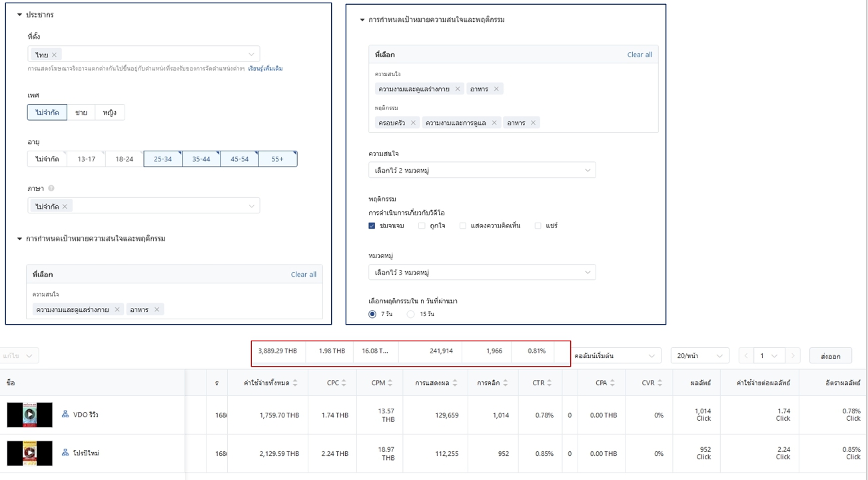Click help icon next to ภาษา
The image size is (868, 480).
coord(51,189)
